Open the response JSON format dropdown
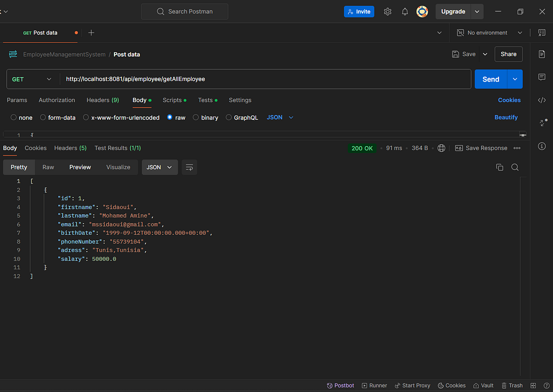 point(159,167)
